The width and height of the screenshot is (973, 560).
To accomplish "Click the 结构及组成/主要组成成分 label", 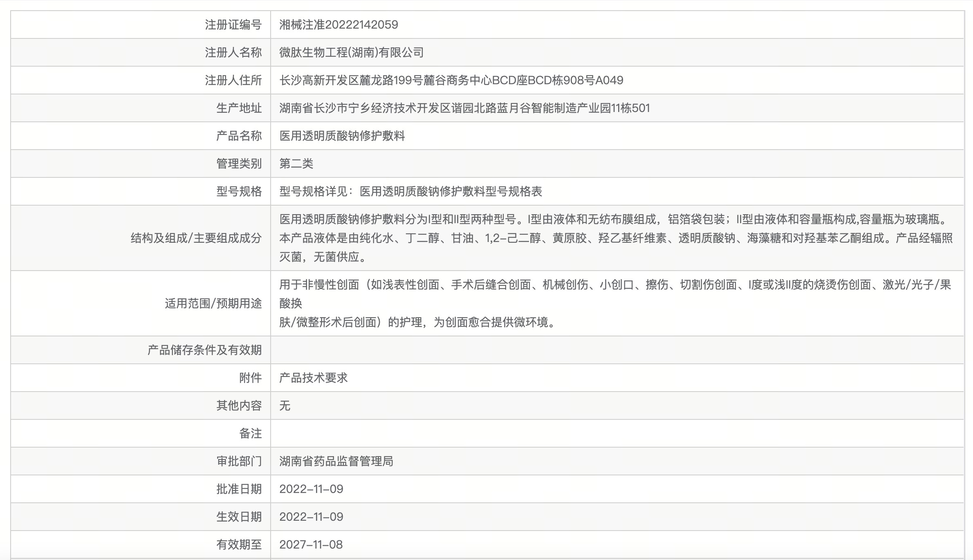I will point(196,238).
